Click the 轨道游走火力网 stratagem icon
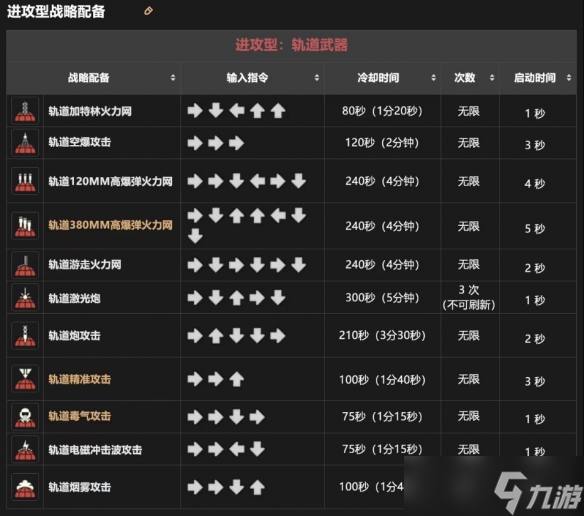 [25, 265]
